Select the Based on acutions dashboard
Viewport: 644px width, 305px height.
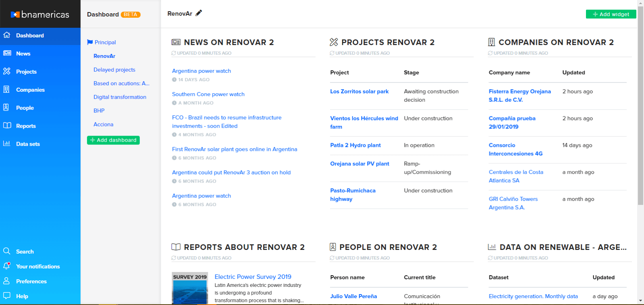(121, 83)
